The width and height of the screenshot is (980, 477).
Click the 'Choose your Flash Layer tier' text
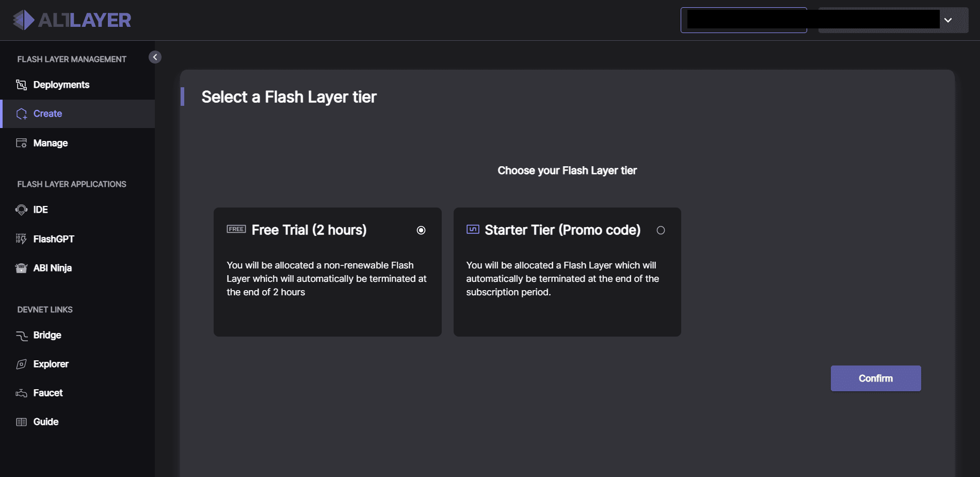coord(567,171)
